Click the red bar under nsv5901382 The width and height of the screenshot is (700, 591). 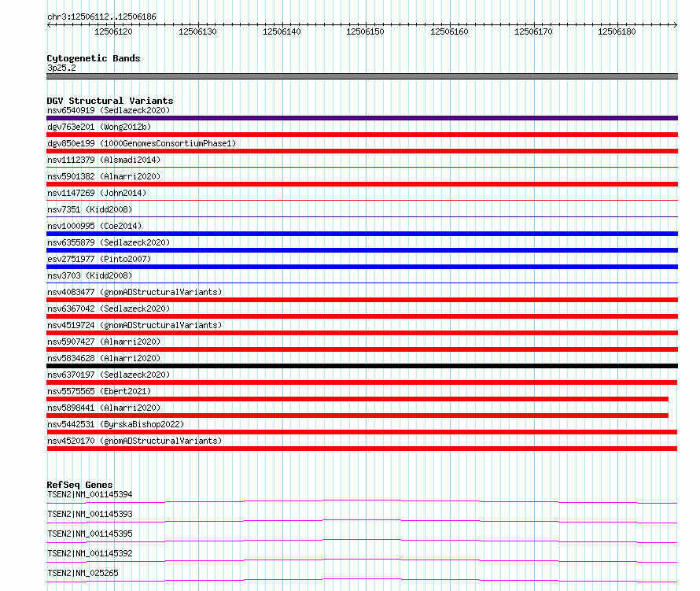coord(362,184)
